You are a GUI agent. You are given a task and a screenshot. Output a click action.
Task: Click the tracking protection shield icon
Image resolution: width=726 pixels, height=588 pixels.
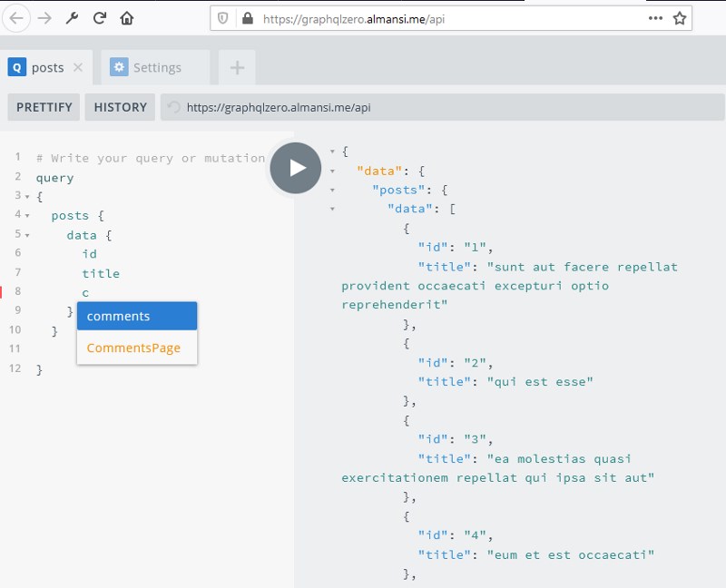point(224,18)
